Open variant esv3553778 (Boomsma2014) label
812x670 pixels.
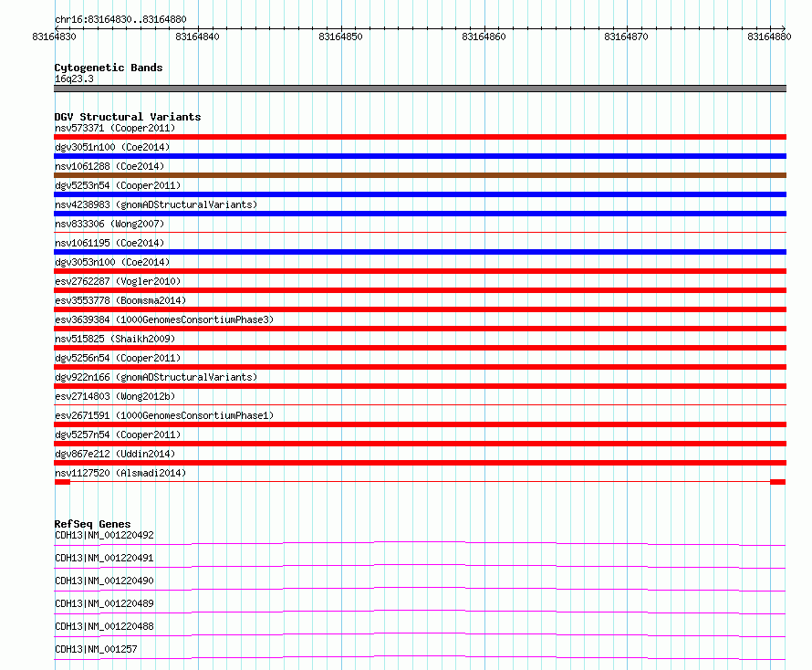[120, 300]
